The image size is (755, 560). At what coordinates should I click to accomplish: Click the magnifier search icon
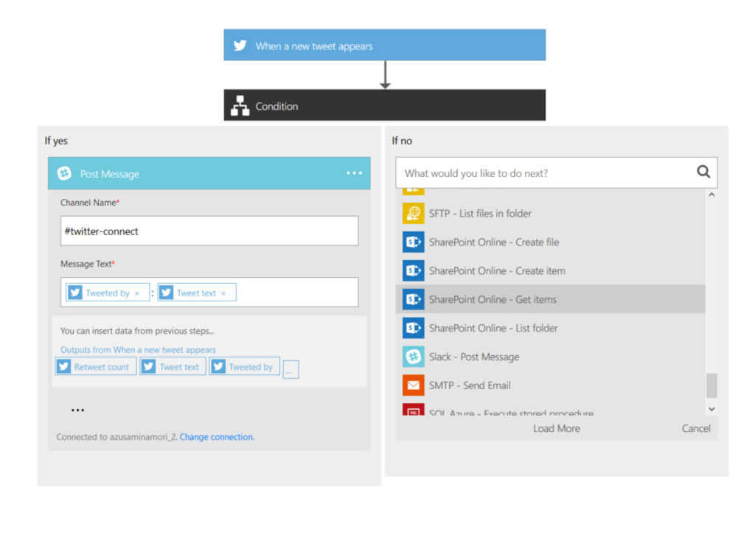[703, 172]
